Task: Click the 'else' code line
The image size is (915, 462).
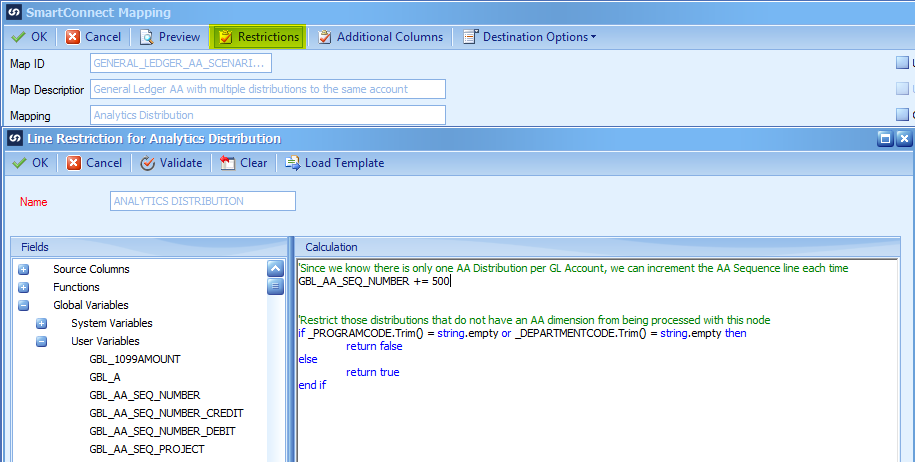Action: click(x=308, y=359)
